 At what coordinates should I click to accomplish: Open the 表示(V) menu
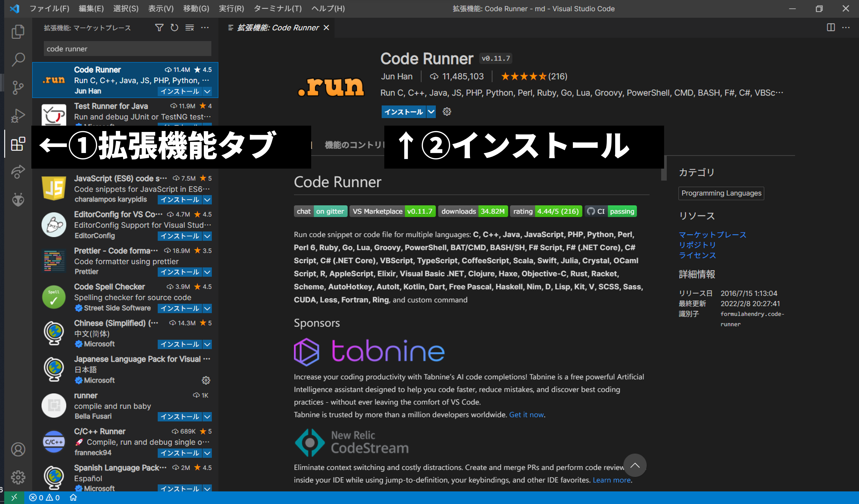[161, 9]
